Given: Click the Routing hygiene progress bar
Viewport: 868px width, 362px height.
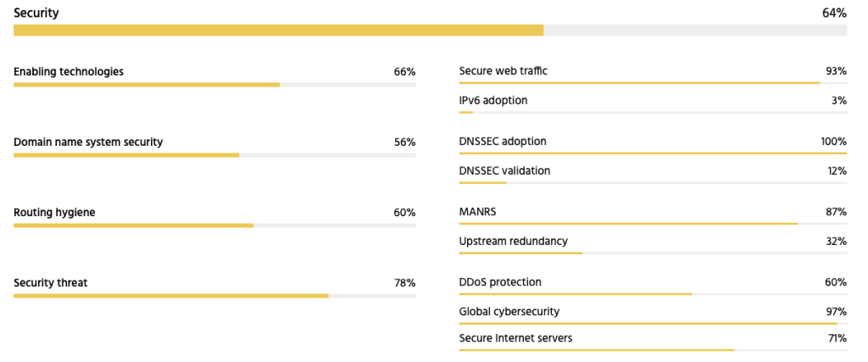Looking at the screenshot, I should click(214, 226).
